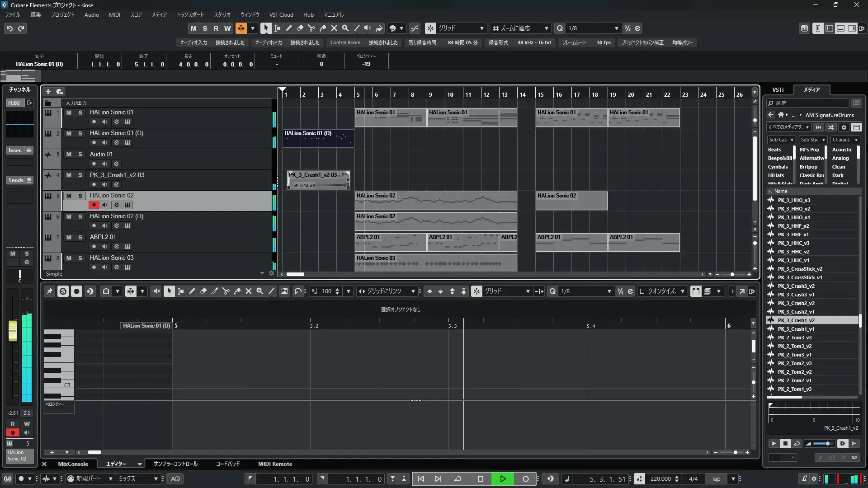This screenshot has height=488, width=868.
Task: Activate the transport Cycle loop button
Action: 458,479
